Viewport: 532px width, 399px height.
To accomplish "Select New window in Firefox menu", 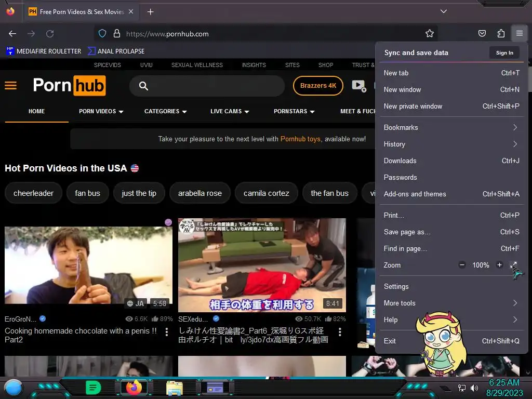I will (x=451, y=89).
